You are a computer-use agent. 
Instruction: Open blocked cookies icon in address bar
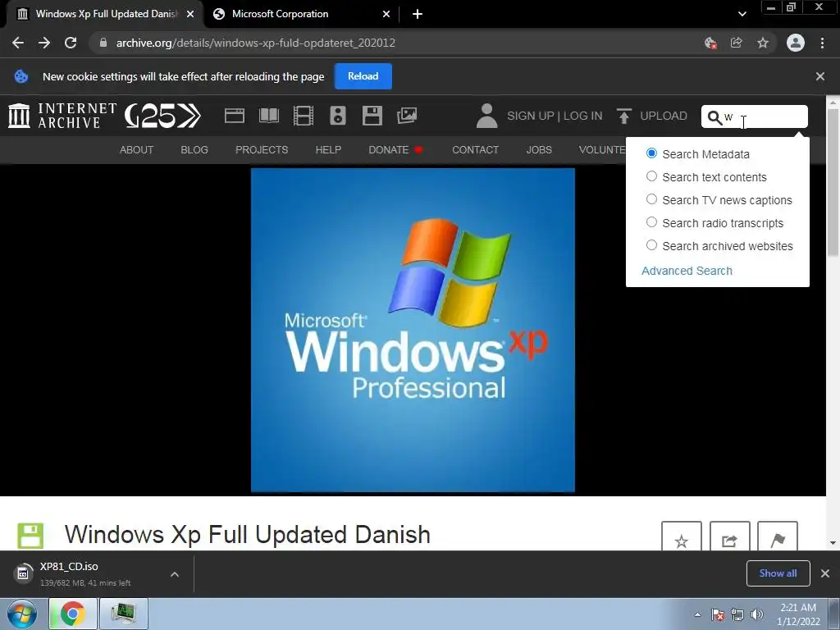pos(711,43)
